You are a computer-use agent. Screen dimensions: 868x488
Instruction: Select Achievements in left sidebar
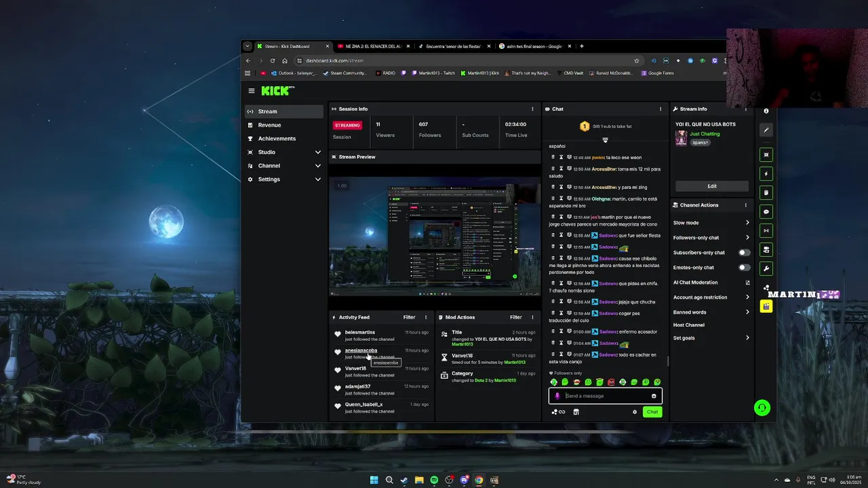(284, 139)
